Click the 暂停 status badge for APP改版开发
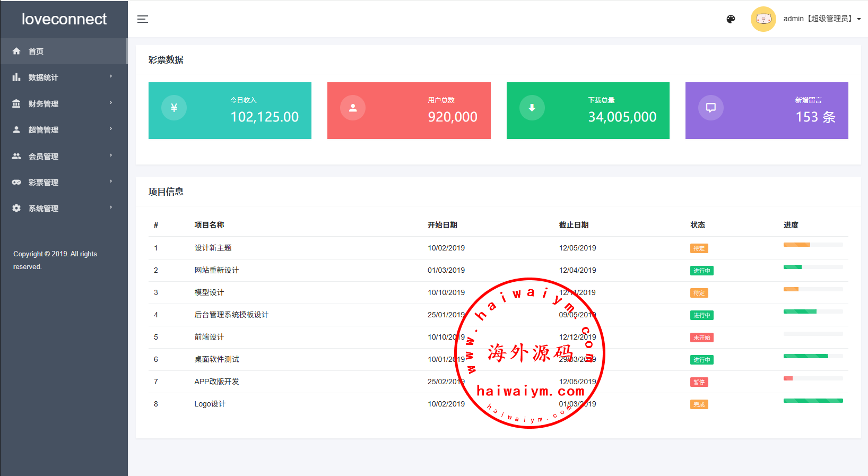 (x=699, y=382)
